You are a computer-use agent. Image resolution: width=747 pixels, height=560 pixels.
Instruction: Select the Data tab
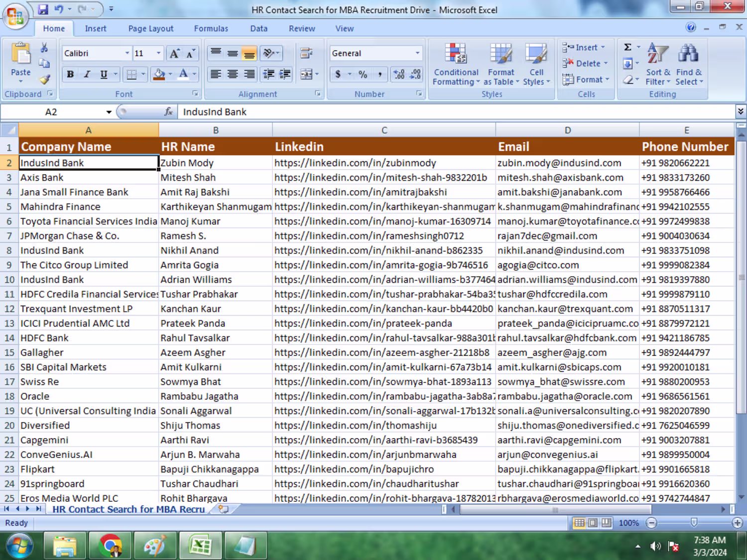259,28
